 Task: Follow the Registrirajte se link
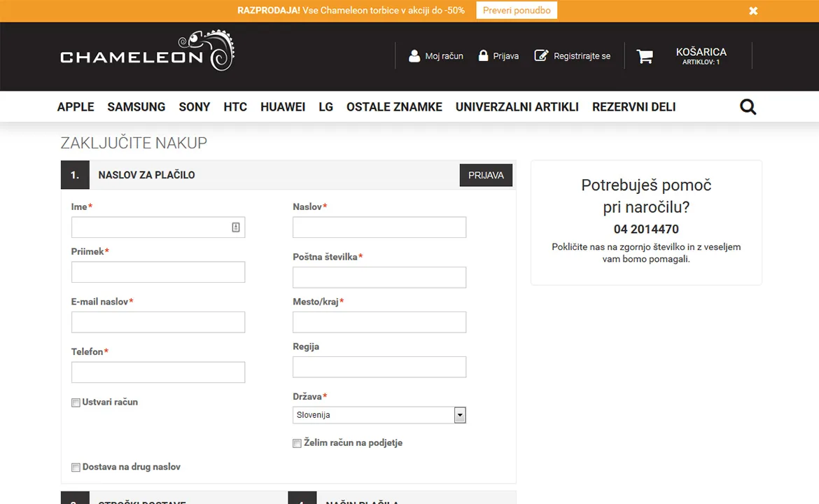582,56
